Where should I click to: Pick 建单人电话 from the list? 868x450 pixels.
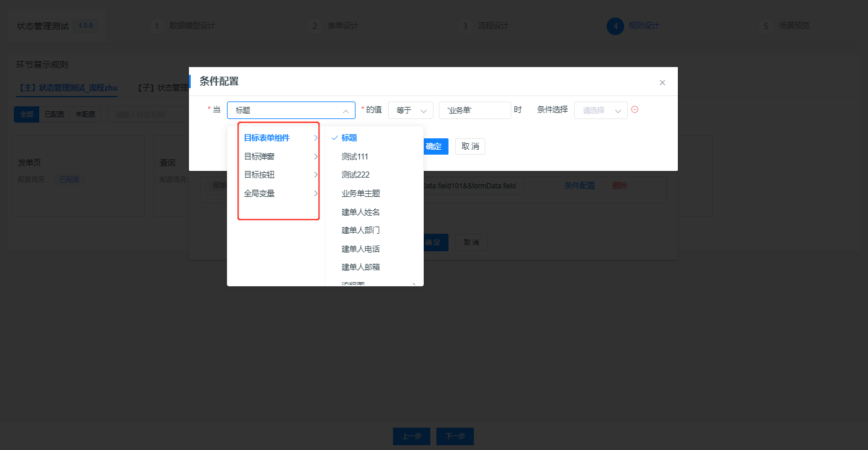coord(374,249)
